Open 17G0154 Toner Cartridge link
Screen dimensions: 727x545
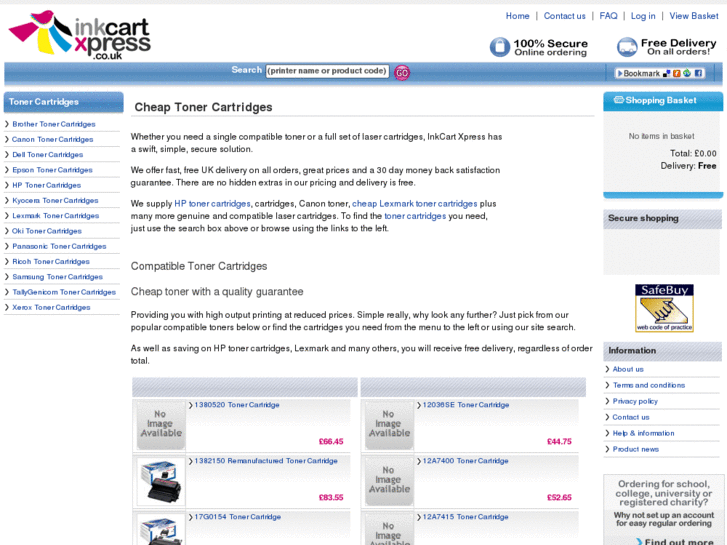(237, 517)
